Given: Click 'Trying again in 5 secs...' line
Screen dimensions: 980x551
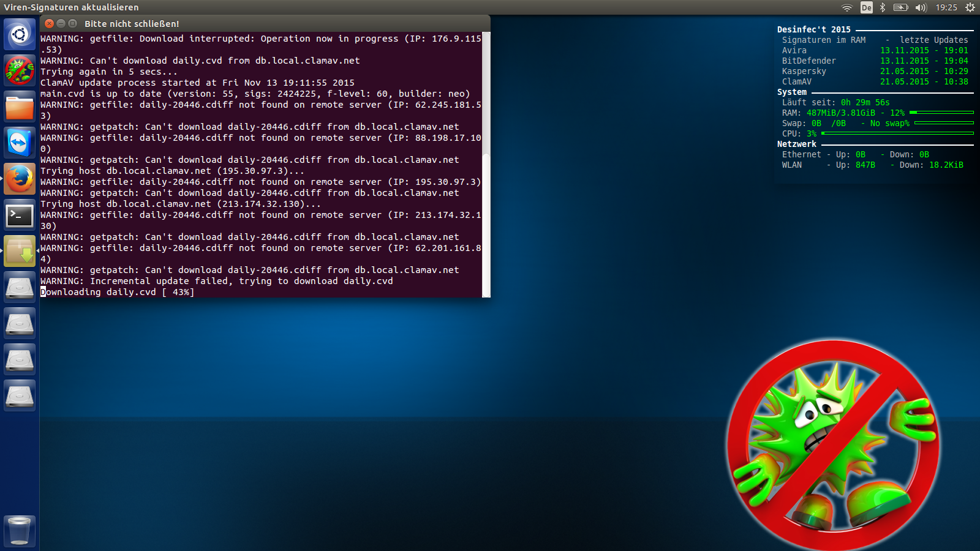Looking at the screenshot, I should pos(109,72).
